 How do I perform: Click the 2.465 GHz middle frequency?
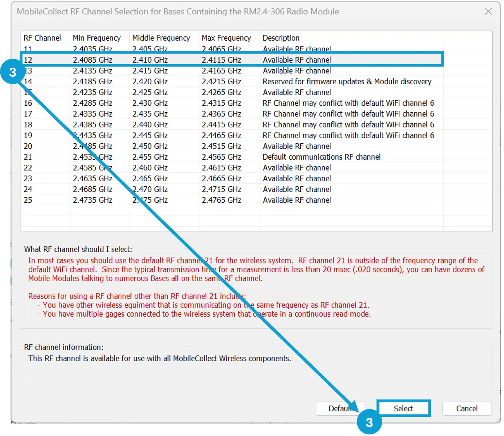tap(150, 178)
